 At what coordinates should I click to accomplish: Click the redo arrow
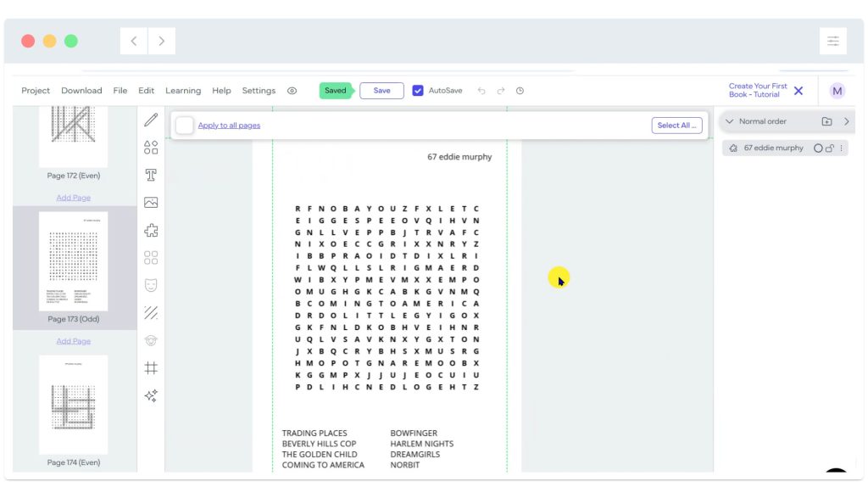pos(501,91)
